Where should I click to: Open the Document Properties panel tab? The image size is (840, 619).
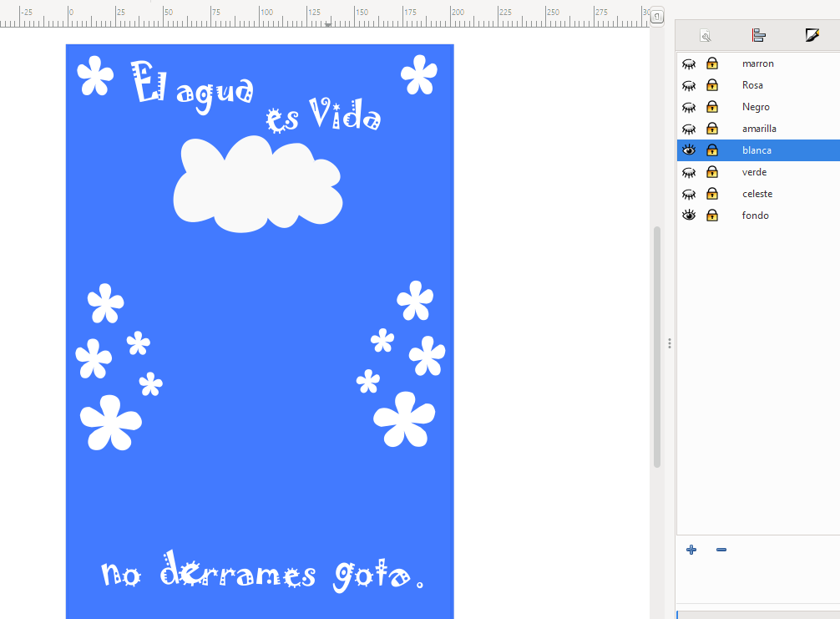coord(706,35)
